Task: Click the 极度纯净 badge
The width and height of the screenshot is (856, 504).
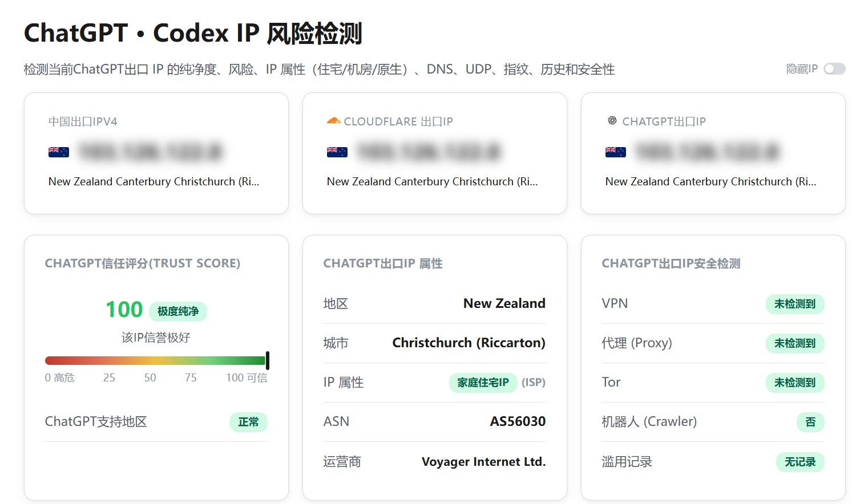Action: (178, 311)
